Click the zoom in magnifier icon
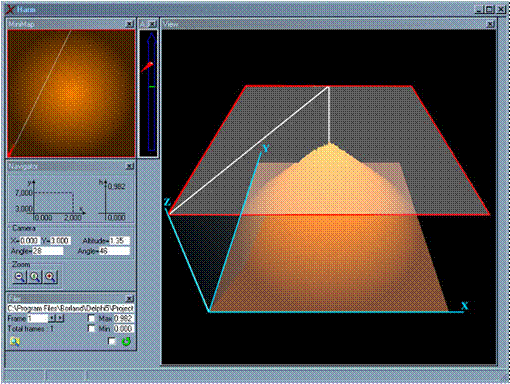Viewport: 510px width, 384px height. pos(50,277)
